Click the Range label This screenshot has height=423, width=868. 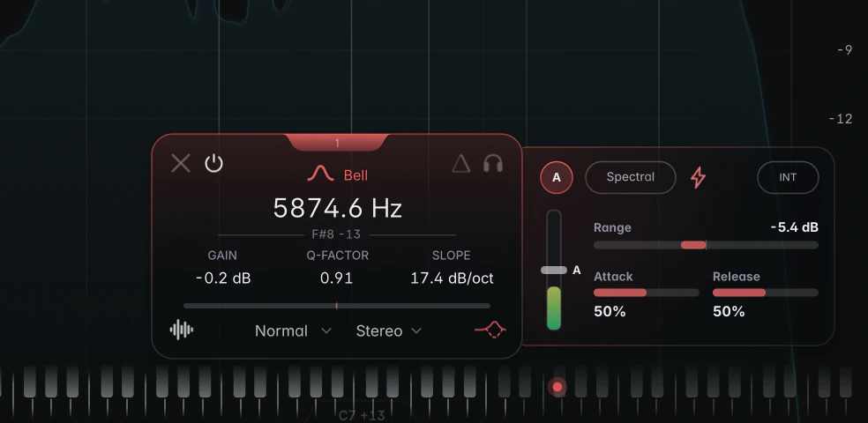tap(612, 227)
